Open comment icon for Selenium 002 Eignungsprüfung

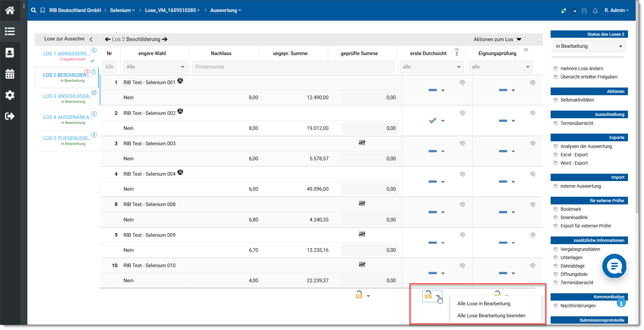(x=533, y=113)
